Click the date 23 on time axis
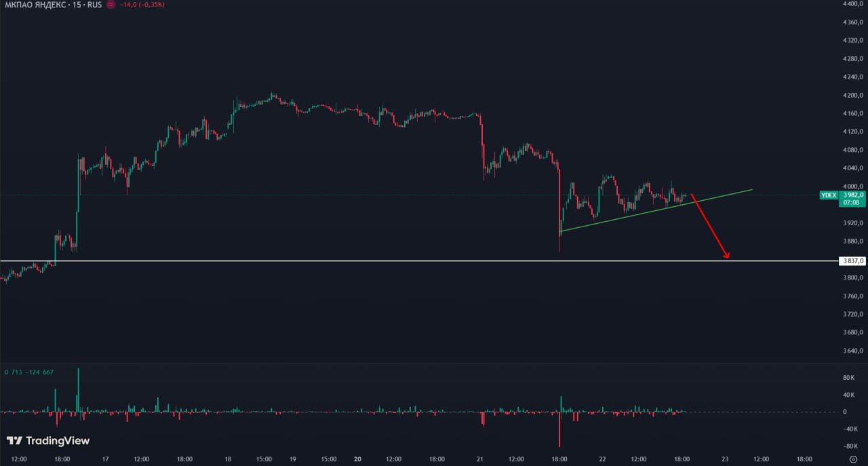868x466 pixels. (725, 459)
